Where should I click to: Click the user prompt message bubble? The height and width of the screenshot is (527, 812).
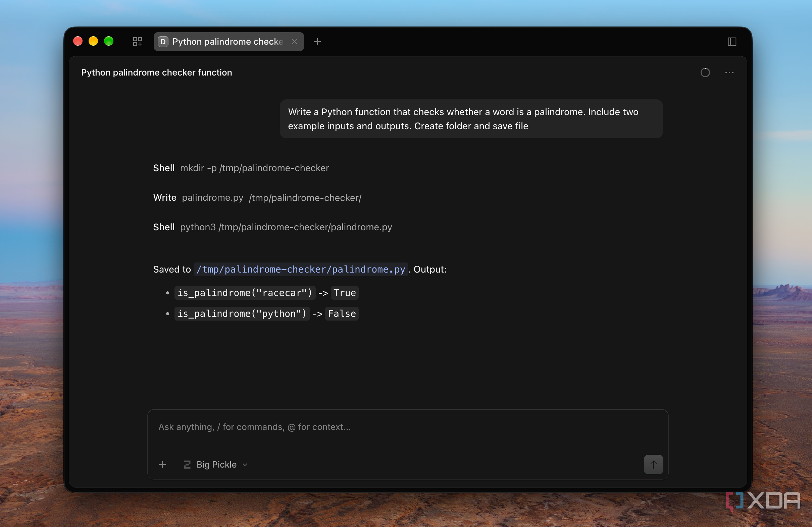(471, 119)
